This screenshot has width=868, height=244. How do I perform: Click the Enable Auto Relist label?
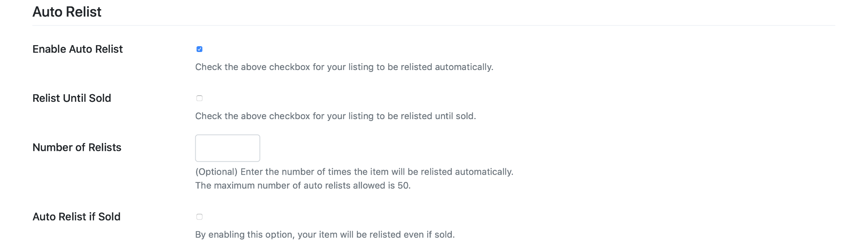77,49
